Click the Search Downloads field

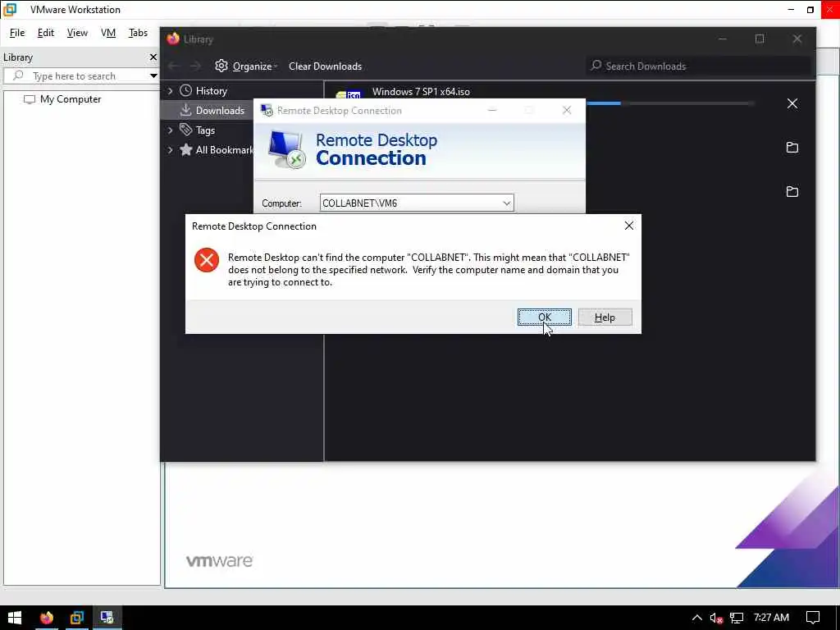coord(698,66)
